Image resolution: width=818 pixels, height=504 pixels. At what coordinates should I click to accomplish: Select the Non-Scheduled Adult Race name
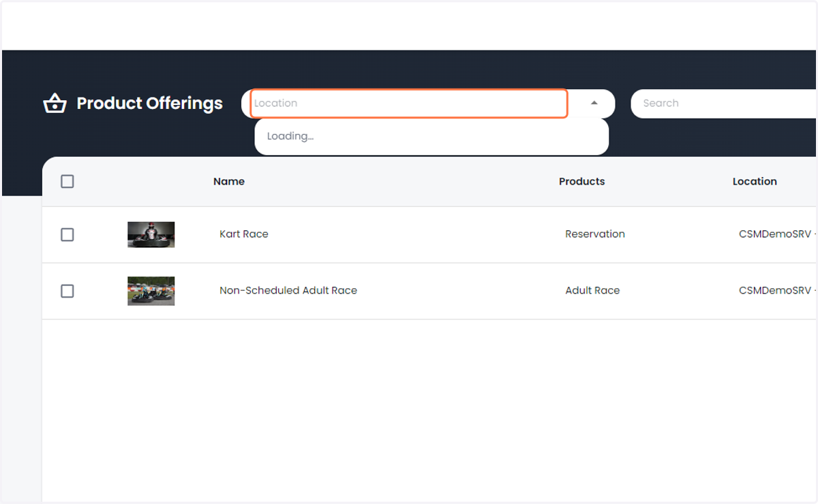[288, 290]
